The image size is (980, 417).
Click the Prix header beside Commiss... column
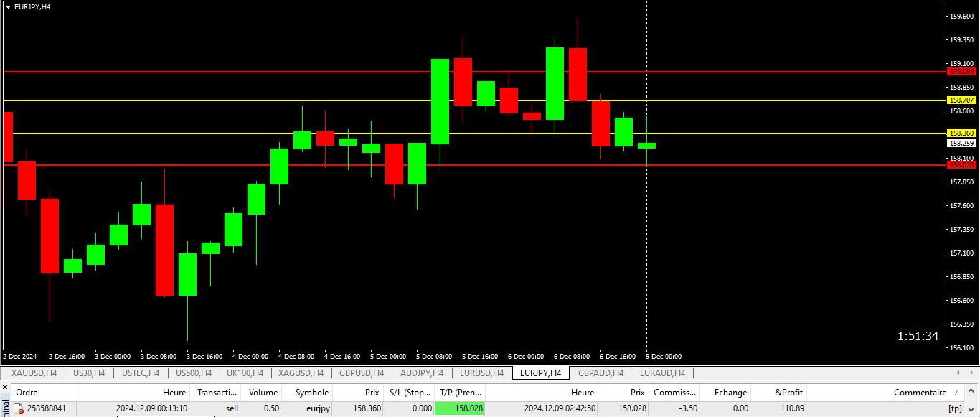623,393
